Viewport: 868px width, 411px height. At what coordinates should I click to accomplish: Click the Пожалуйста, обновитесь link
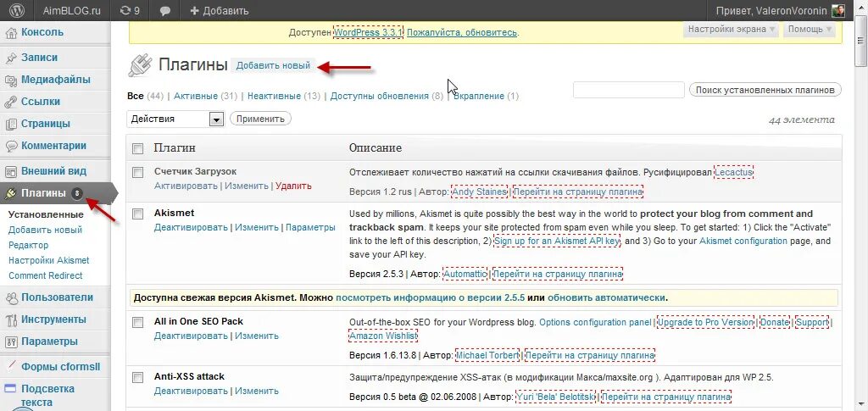tap(462, 32)
